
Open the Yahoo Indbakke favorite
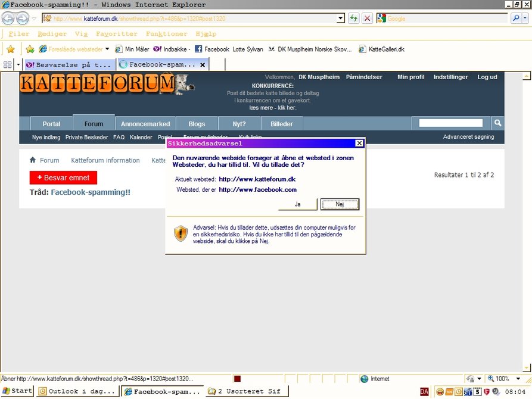tap(172, 49)
